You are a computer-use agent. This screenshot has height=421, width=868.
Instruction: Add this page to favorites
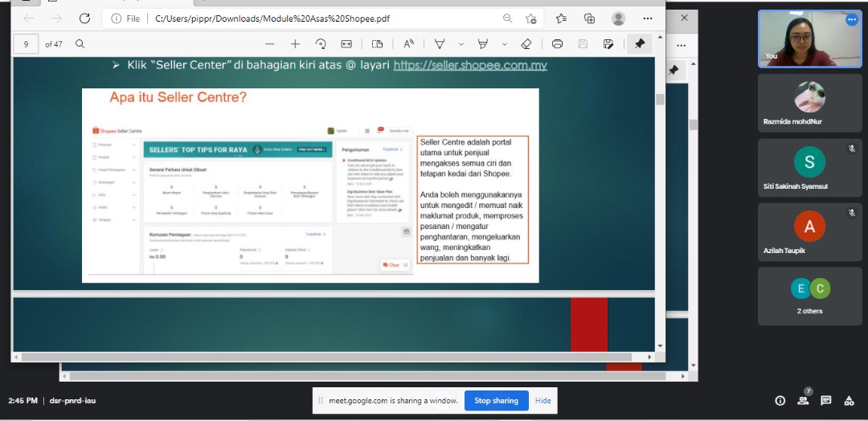pyautogui.click(x=531, y=18)
